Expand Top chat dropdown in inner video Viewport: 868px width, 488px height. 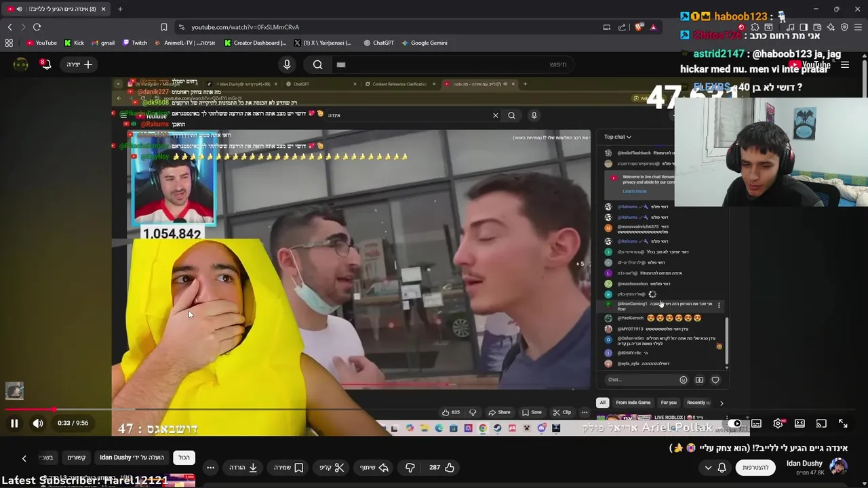(x=618, y=137)
